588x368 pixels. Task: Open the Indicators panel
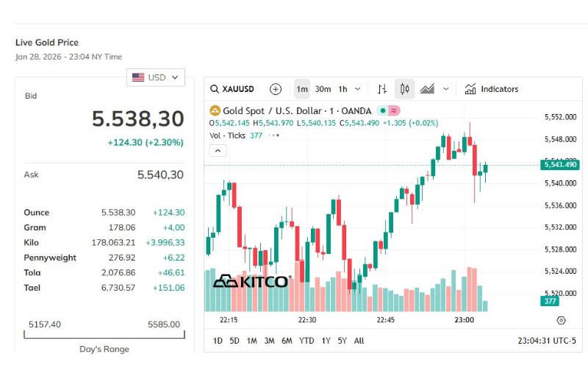(492, 89)
